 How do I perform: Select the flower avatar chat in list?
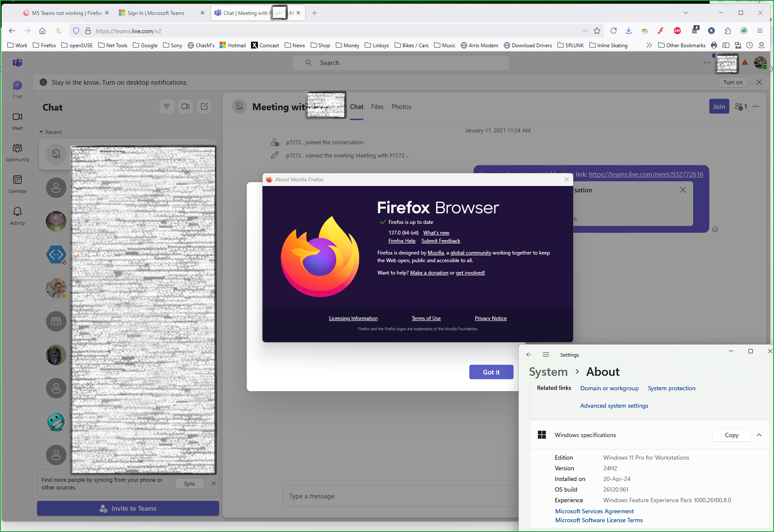(56, 221)
